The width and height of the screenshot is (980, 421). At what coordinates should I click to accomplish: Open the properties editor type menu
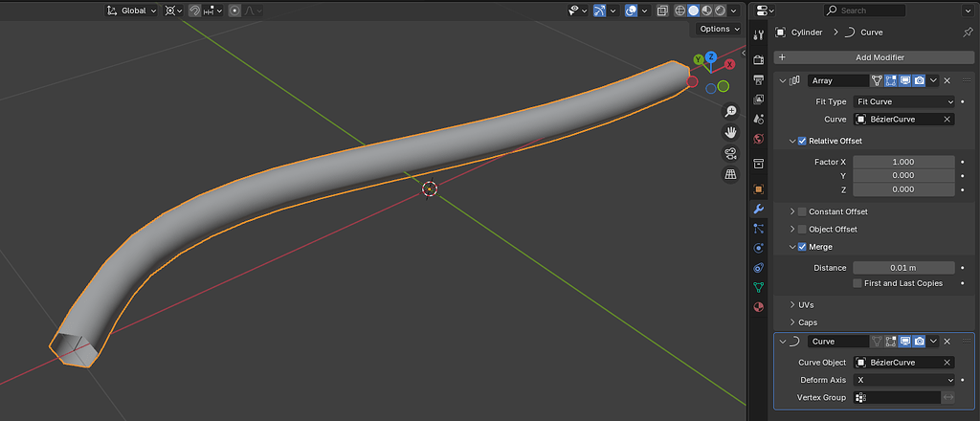coord(765,11)
